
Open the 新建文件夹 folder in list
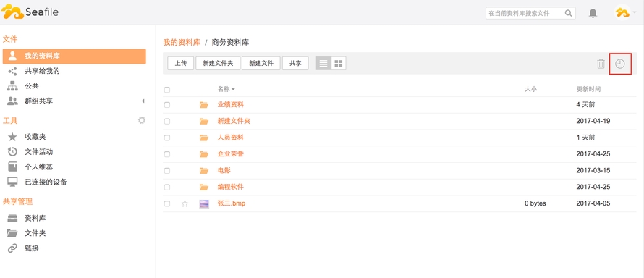point(234,121)
